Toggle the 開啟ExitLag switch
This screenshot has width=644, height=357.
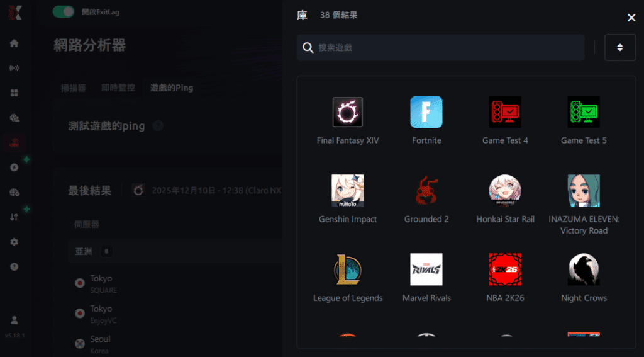point(64,11)
